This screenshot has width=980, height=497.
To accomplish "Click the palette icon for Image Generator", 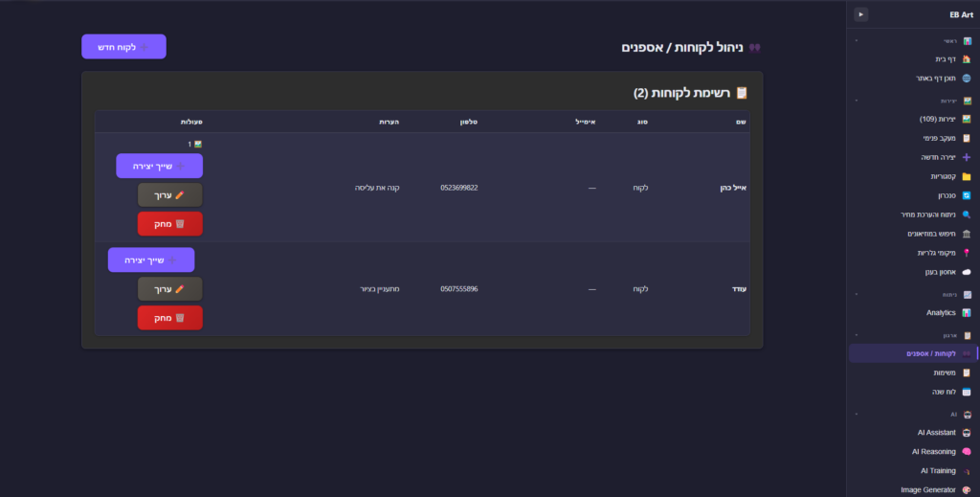I will [x=967, y=489].
